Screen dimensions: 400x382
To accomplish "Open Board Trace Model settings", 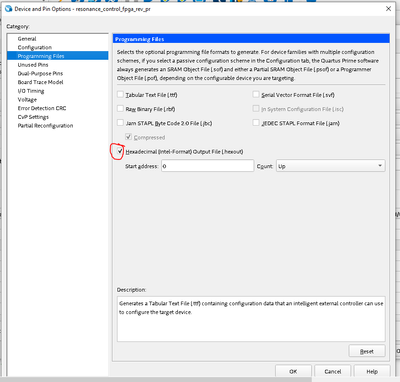I will point(40,82).
